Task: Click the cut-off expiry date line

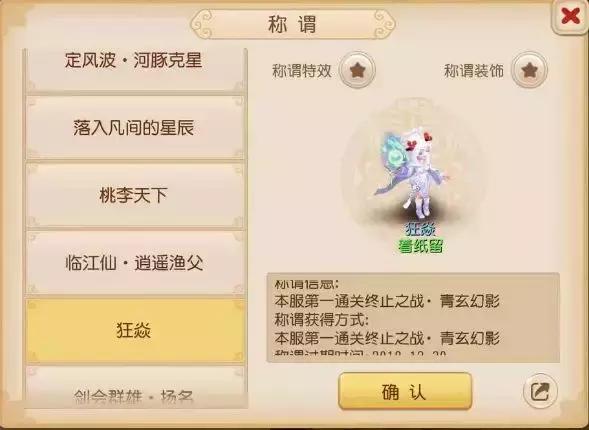Action: coord(361,354)
